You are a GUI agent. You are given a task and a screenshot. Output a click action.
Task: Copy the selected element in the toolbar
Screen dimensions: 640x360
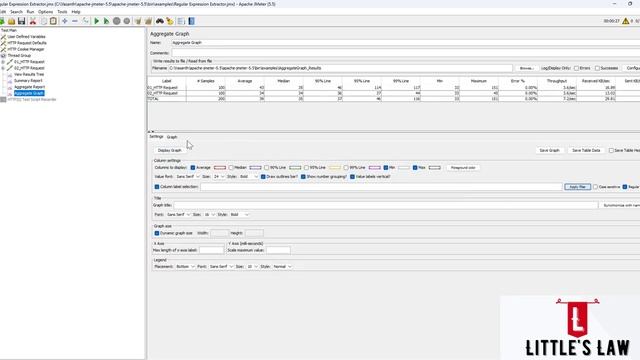tap(43, 21)
